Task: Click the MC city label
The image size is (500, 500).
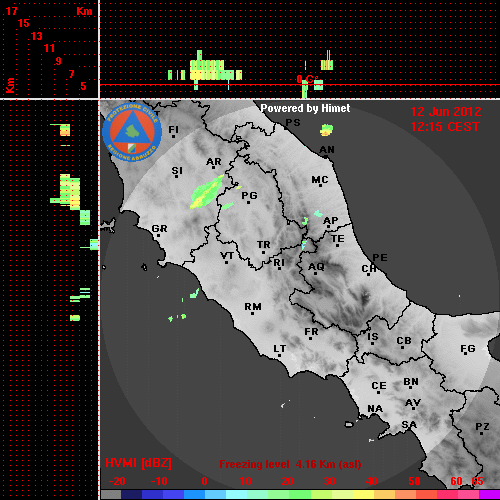Action: pos(320,180)
